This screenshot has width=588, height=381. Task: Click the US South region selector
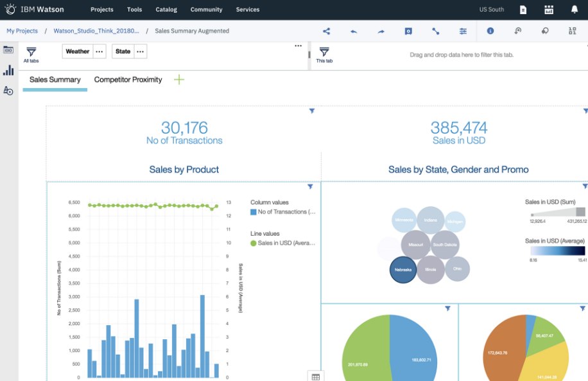(x=492, y=10)
